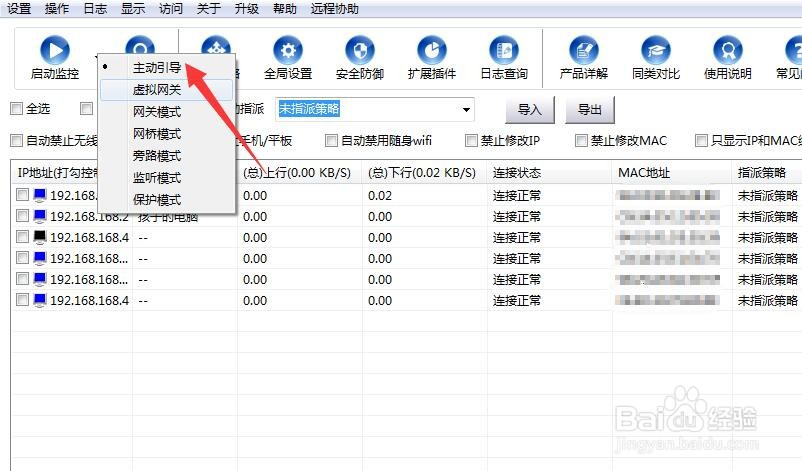Screen dimensions: 802x471
Task: Check the last row 192.168.168.4 checkbox
Action: [x=22, y=299]
